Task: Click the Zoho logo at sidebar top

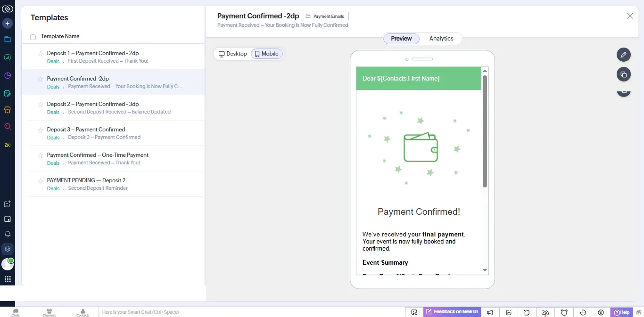Action: click(x=7, y=8)
